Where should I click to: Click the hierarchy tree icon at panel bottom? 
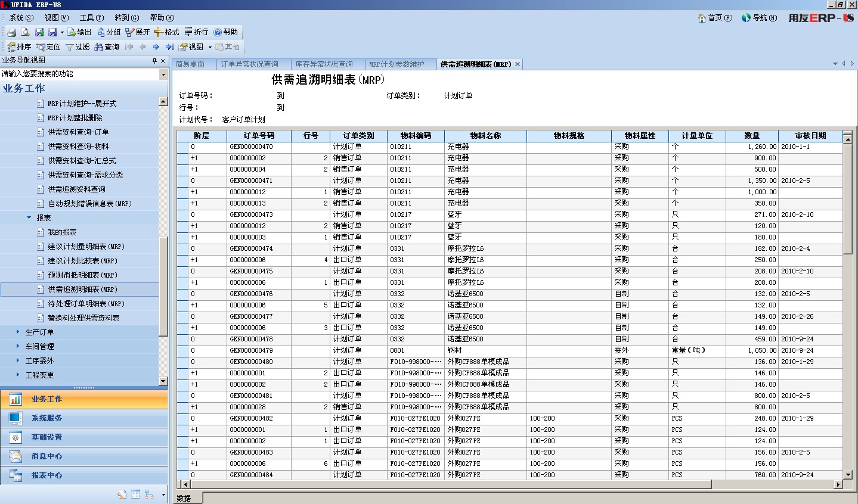coord(149,494)
